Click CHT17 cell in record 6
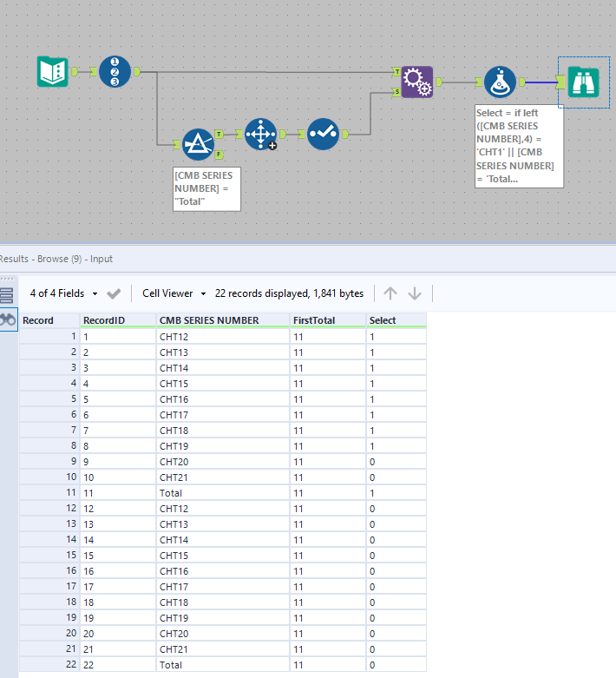 (x=223, y=415)
